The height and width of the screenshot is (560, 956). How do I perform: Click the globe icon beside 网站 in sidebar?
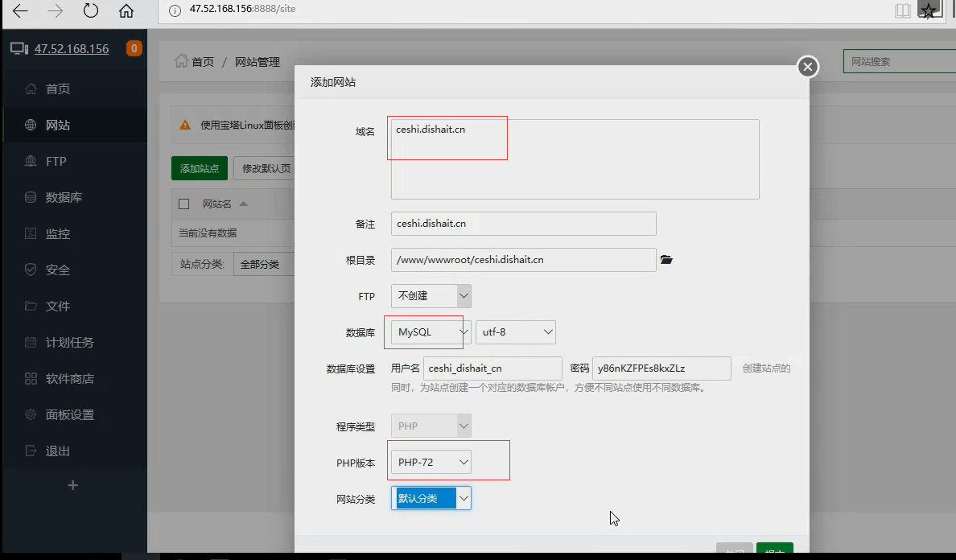[31, 125]
